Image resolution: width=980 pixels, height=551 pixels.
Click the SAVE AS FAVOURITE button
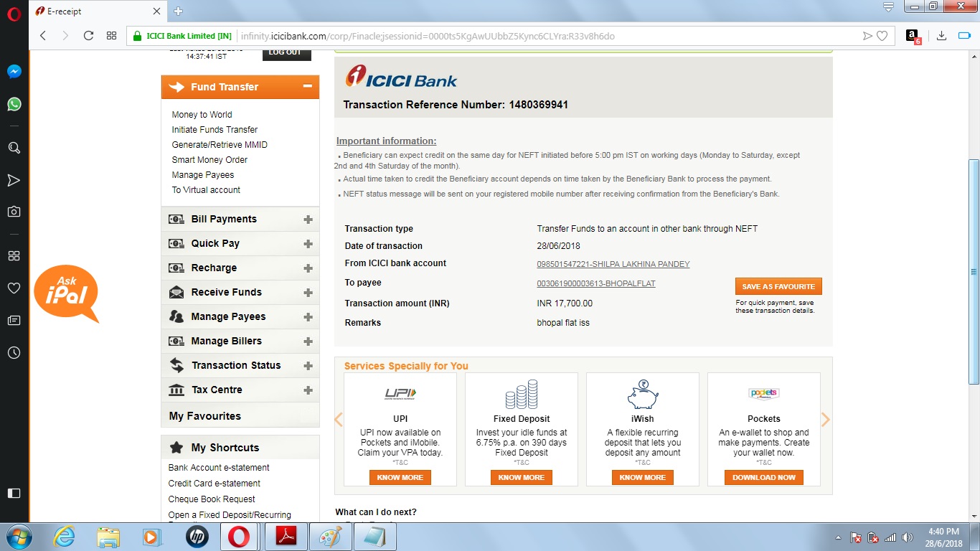pyautogui.click(x=778, y=286)
